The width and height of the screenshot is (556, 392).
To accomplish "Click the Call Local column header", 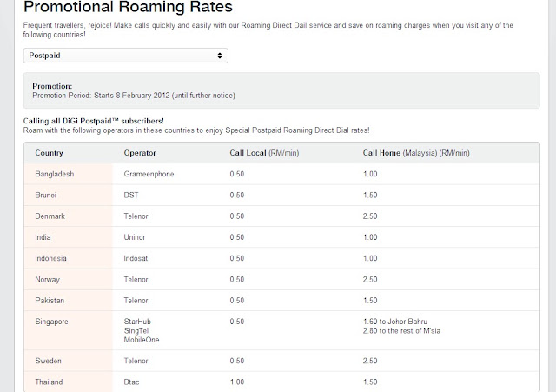I will pyautogui.click(x=264, y=153).
